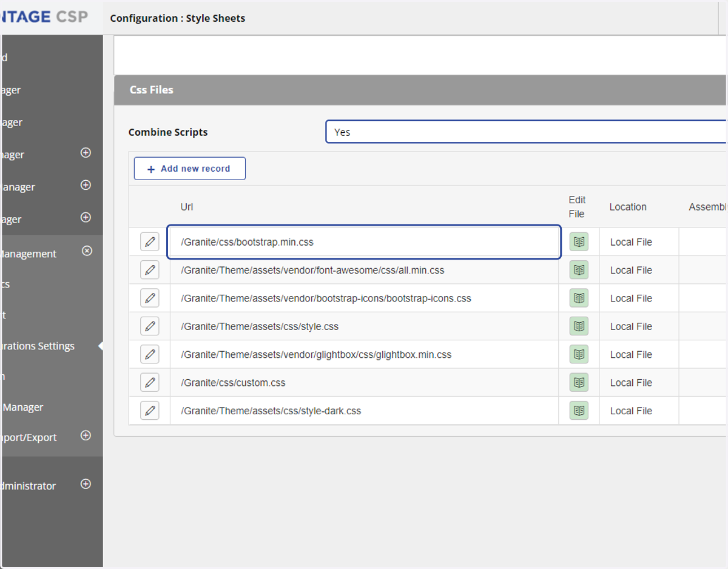The height and width of the screenshot is (569, 728).
Task: Open file editor for glightbox.min.css
Action: [x=579, y=354]
